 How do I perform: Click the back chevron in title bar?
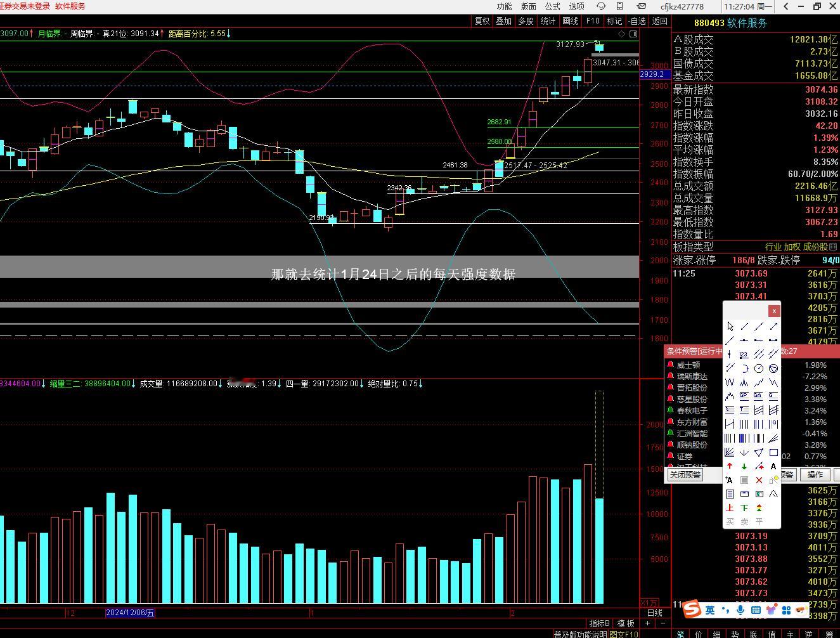786,6
